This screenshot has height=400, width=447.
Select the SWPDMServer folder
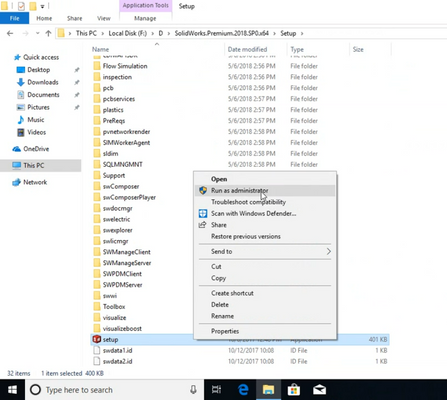(122, 285)
